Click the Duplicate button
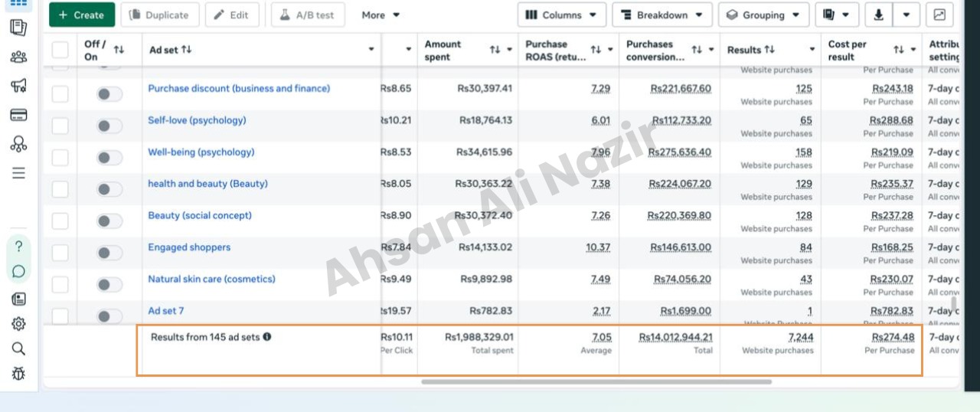Viewport: 980px width, 412px height. tap(159, 15)
